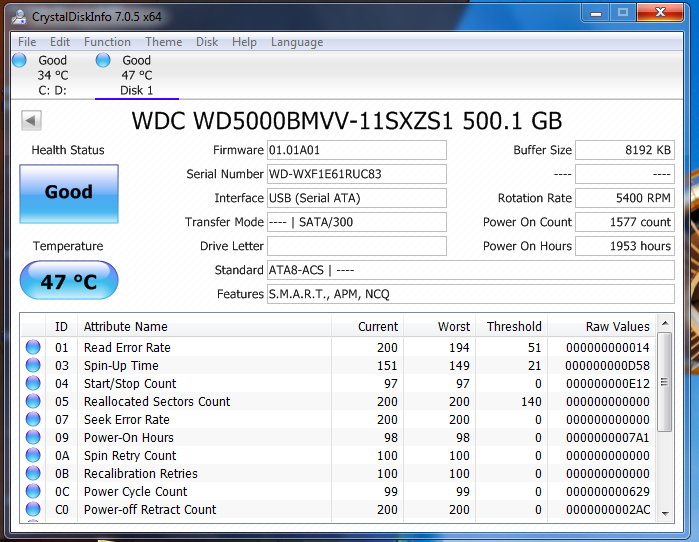
Task: Click the Interface field USB (Serial ATA)
Action: click(357, 198)
